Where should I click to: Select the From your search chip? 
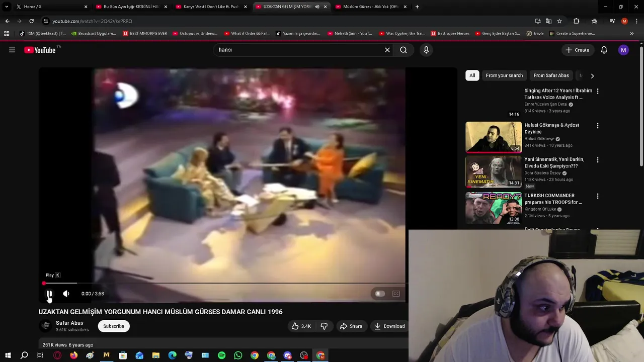click(504, 75)
